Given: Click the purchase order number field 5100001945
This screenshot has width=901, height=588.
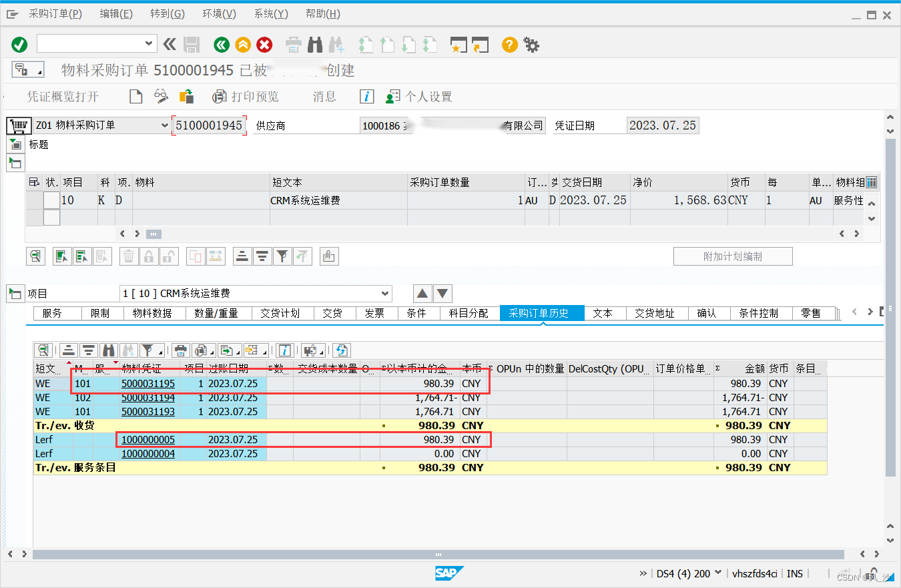Looking at the screenshot, I should (x=209, y=125).
